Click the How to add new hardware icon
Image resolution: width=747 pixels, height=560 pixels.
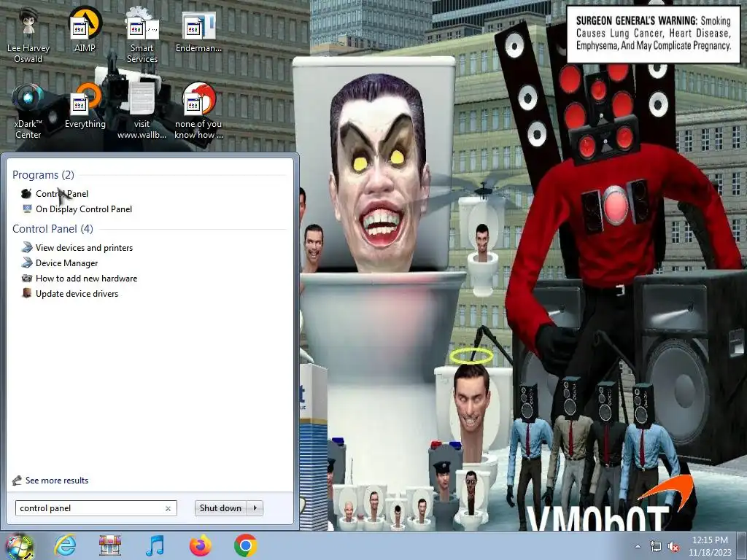[27, 278]
